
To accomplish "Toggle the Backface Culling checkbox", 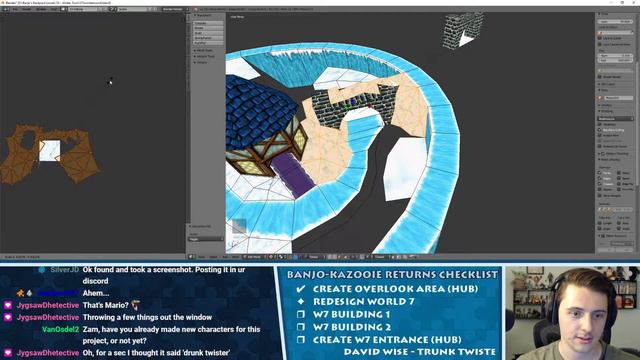I will coord(600,130).
